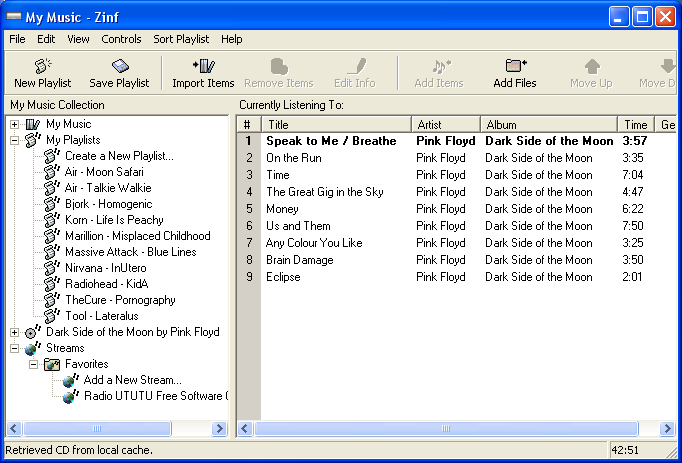Screen dimensions: 682x463
Task: Click the playlist horizontal scrollbar thumb
Action: [x=446, y=429]
